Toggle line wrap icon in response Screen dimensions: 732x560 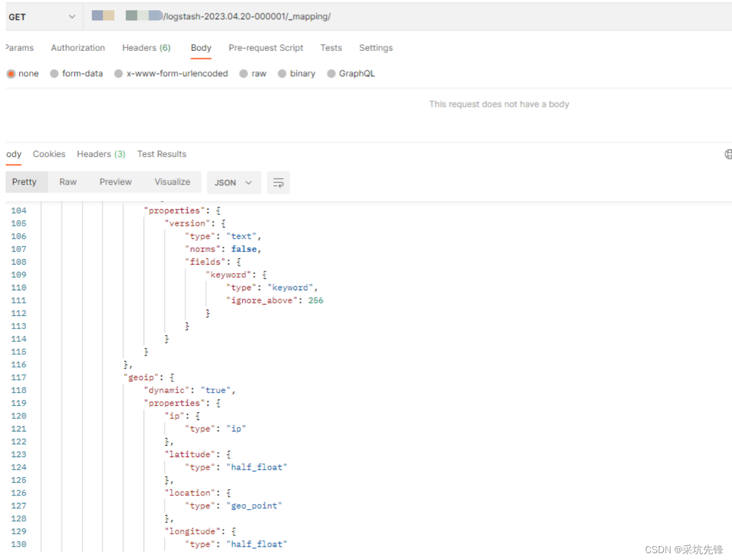(279, 183)
